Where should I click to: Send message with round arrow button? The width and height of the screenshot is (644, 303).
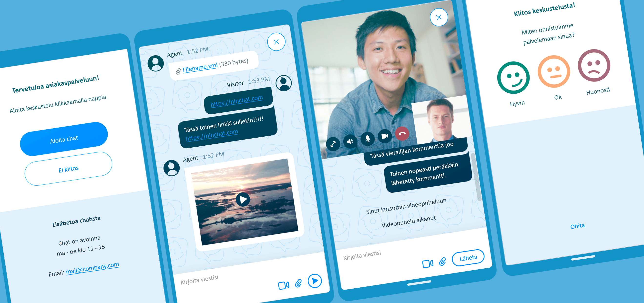(315, 281)
